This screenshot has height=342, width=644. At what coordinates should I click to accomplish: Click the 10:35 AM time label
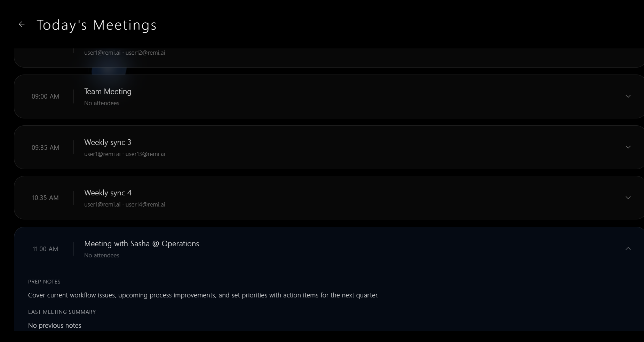pyautogui.click(x=45, y=198)
